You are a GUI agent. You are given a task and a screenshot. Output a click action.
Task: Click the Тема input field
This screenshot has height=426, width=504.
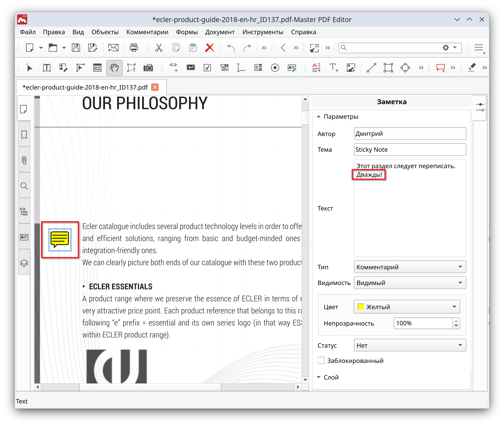(x=410, y=149)
